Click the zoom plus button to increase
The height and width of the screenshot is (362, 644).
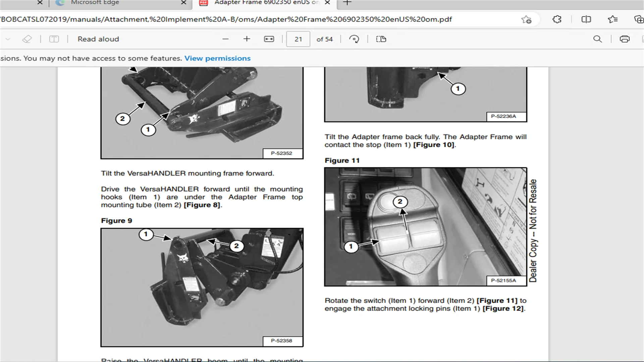click(247, 39)
